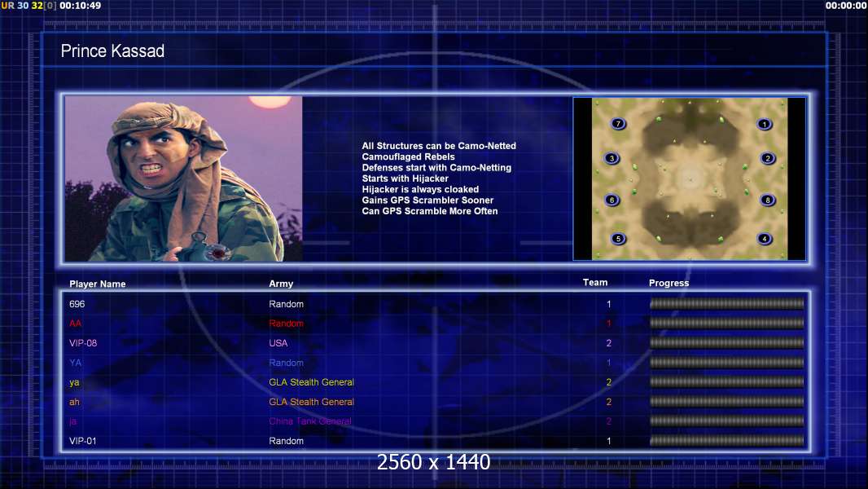868x489 pixels.
Task: Select the yellow player name ya
Action: [74, 382]
